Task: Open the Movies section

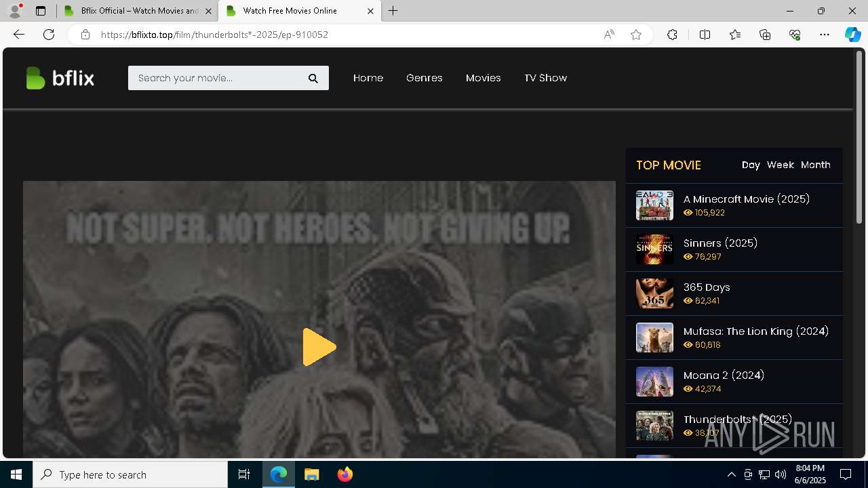Action: [x=484, y=78]
